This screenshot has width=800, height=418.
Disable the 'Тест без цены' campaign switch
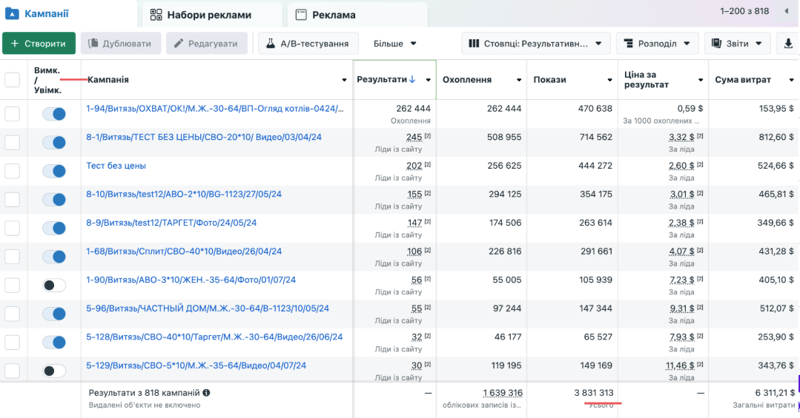pos(54,171)
